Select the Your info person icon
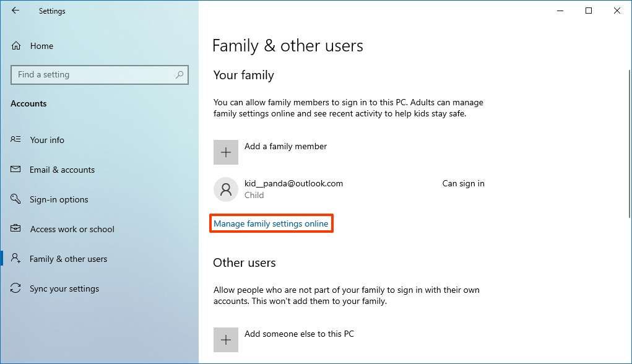This screenshot has height=364, width=632. point(15,140)
